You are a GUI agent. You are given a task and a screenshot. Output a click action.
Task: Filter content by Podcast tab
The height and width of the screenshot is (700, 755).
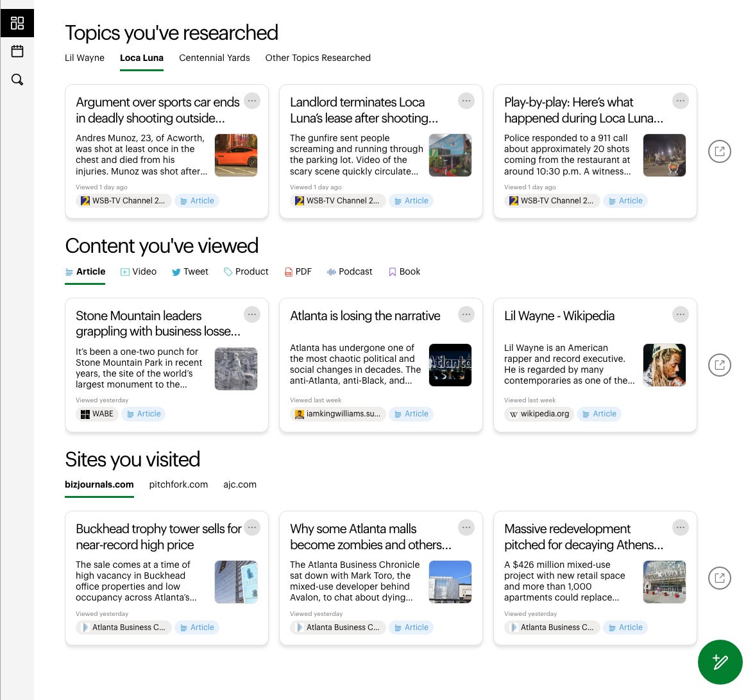[350, 271]
